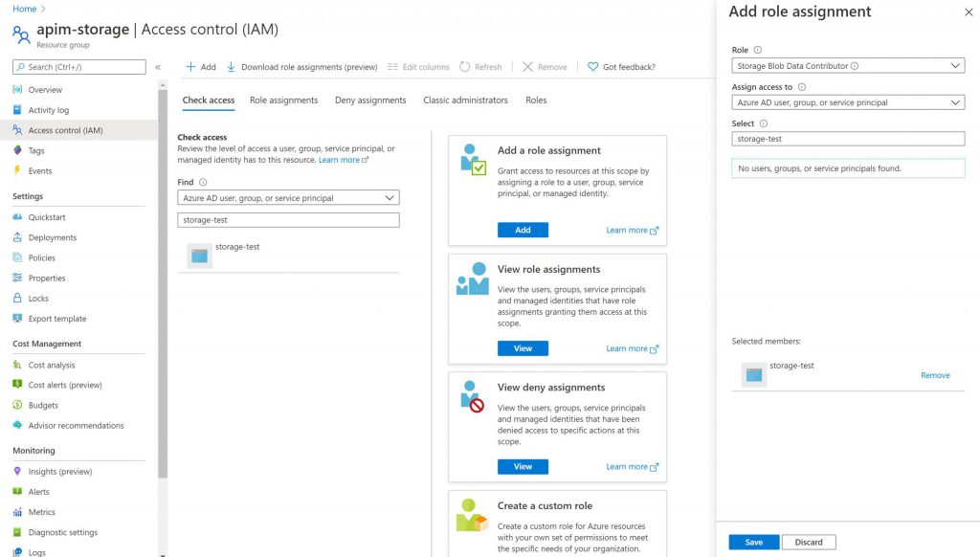
Task: Click the info icon beside Find
Action: tap(203, 183)
